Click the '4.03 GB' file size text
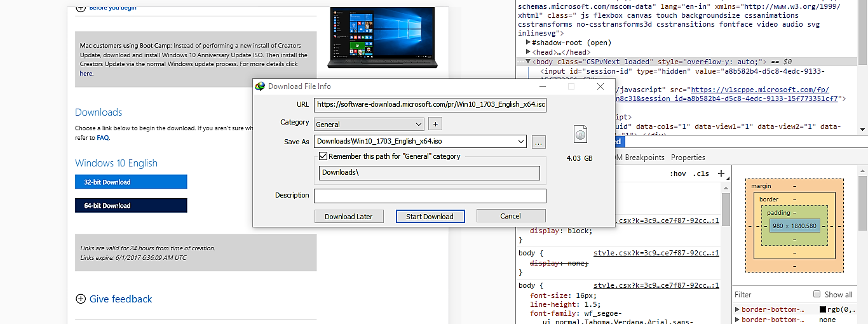The image size is (868, 324). coord(580,158)
